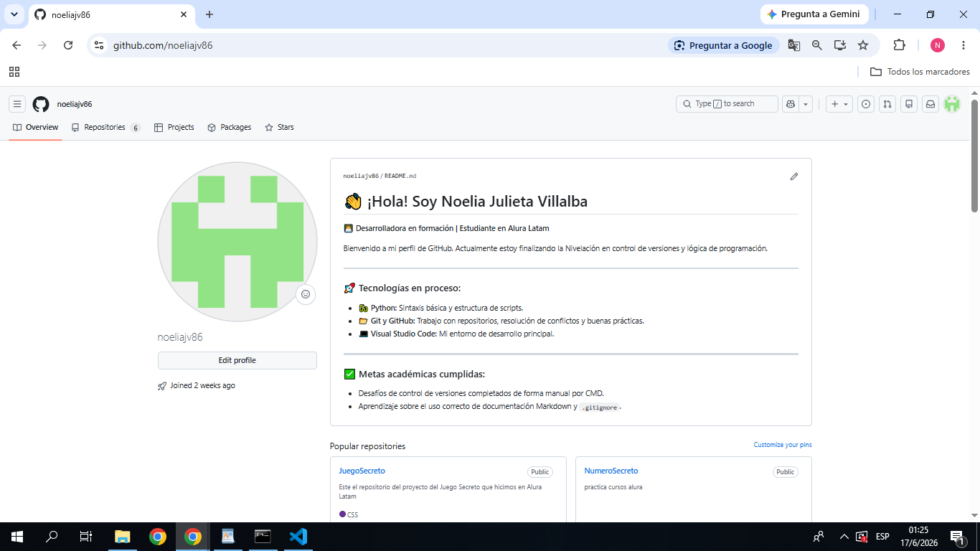The width and height of the screenshot is (980, 551).
Task: Click the Joined 2 weeks ago text
Action: pos(202,385)
